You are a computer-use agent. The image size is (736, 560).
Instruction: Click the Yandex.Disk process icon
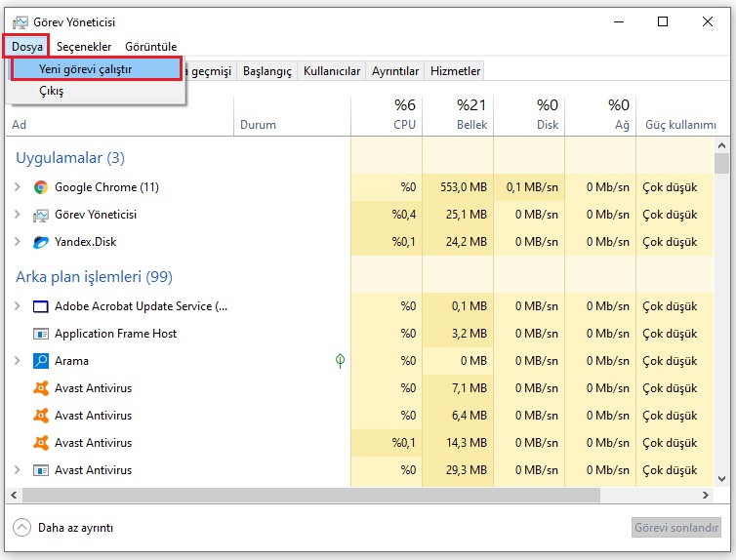[x=41, y=242]
